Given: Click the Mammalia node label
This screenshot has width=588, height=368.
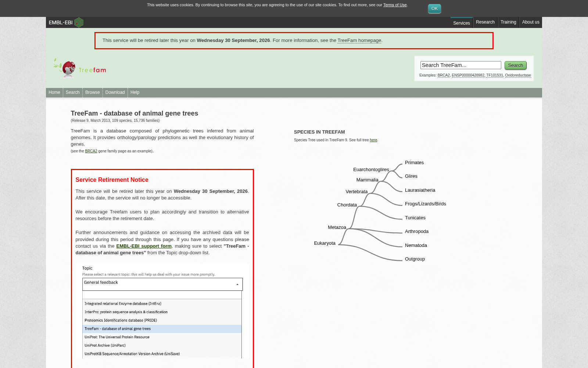Looking at the screenshot, I should coord(367,180).
